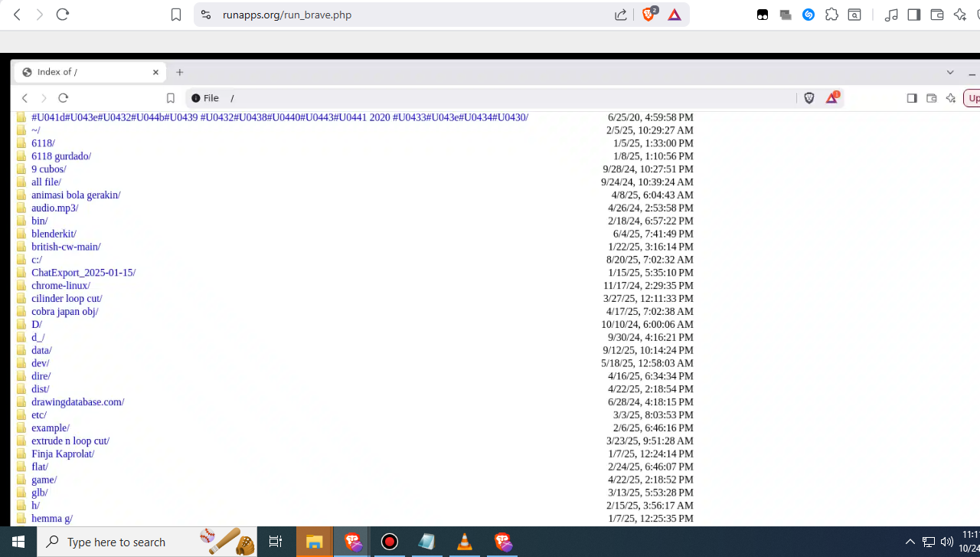Open the Brave Wallet in the outer toolbar
The height and width of the screenshot is (557, 980).
[936, 15]
